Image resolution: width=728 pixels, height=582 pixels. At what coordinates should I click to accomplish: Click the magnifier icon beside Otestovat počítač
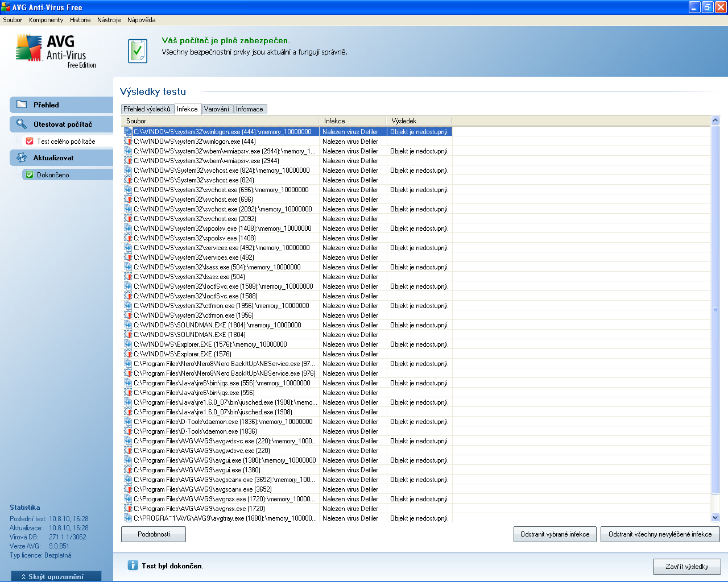[22, 124]
